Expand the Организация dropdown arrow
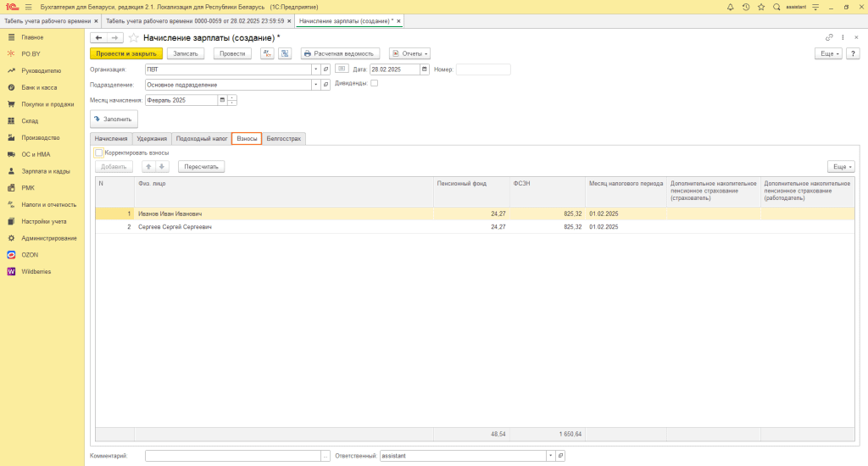The height and width of the screenshot is (466, 868). 315,69
